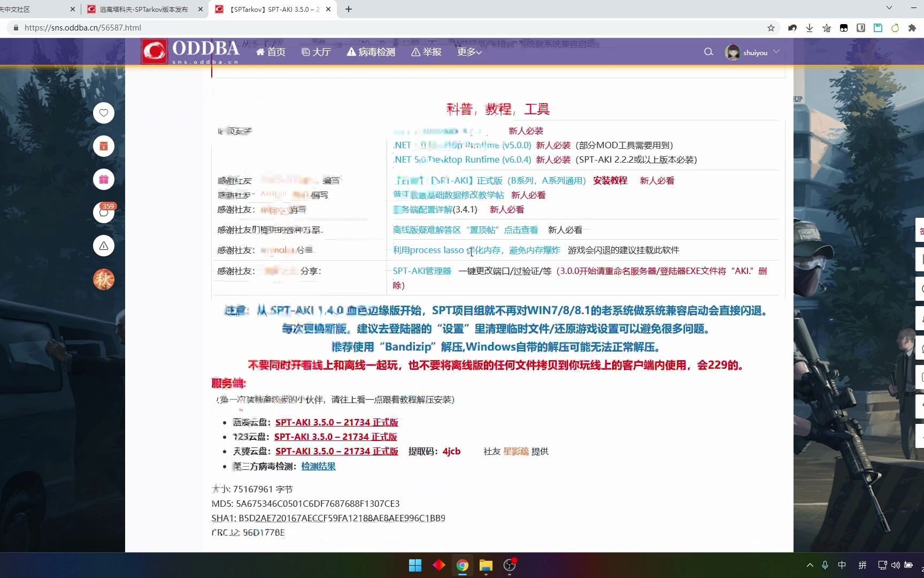Click the browser downloads arrow icon
Image resolution: width=924 pixels, height=578 pixels.
pyautogui.click(x=810, y=28)
